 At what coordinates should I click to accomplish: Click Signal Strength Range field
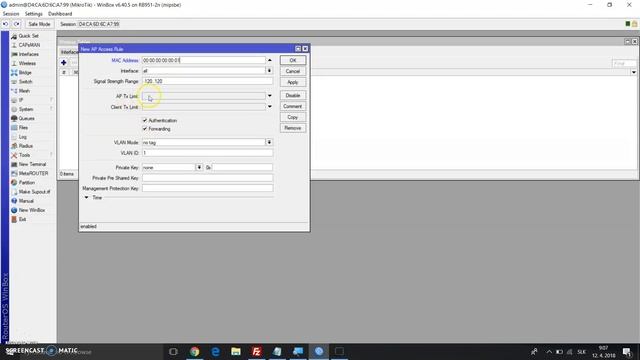(x=207, y=81)
